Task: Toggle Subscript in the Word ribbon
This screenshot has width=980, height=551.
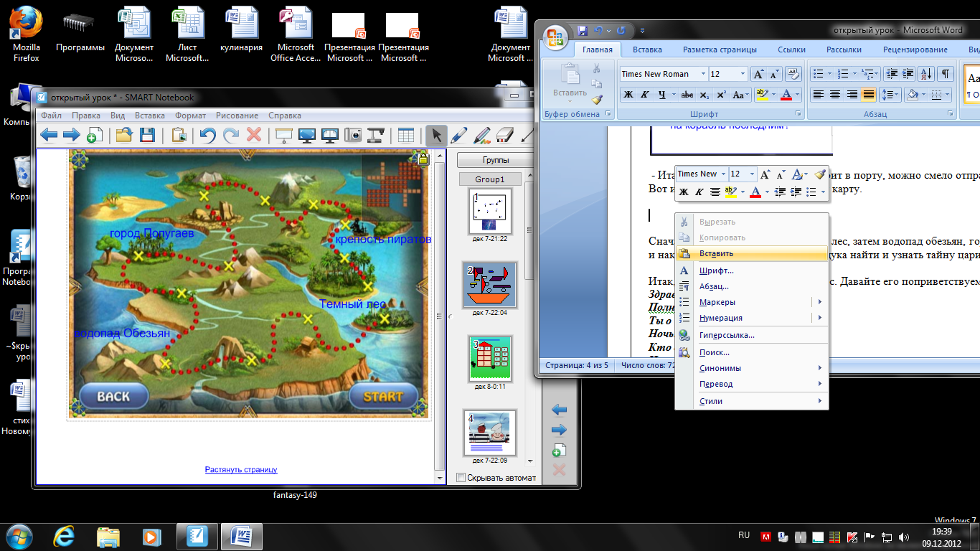Action: pyautogui.click(x=705, y=95)
